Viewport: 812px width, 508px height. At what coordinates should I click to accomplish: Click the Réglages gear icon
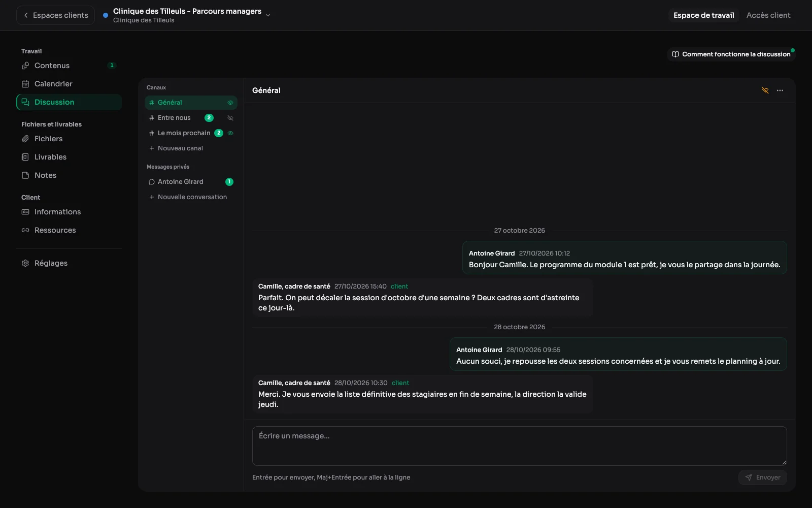click(x=25, y=263)
